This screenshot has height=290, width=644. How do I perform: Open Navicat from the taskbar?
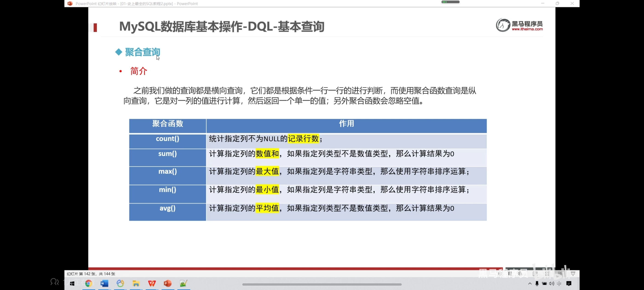[120, 283]
